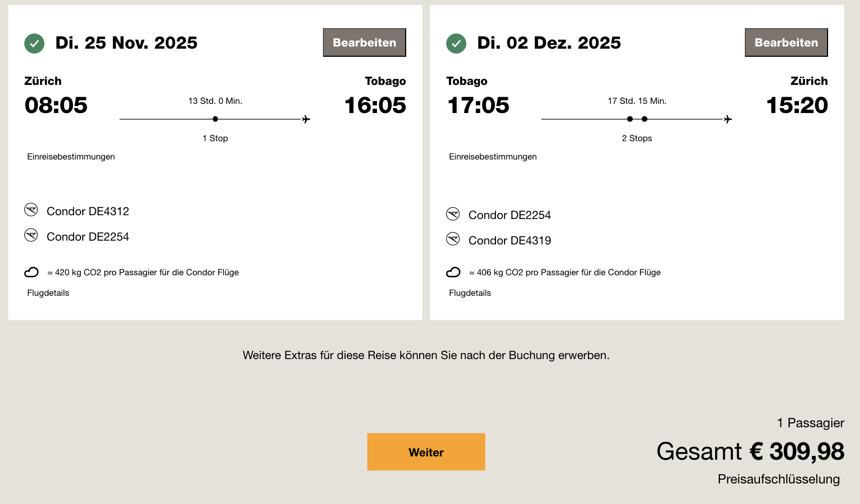Image resolution: width=860 pixels, height=504 pixels.
Task: Click the airplane icon beside Condor DE2254 outbound
Action: click(31, 235)
